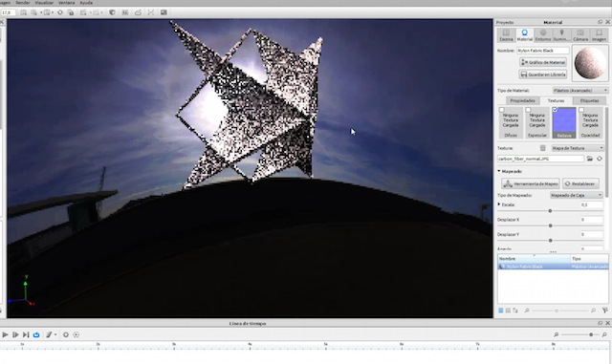Click the image-style icon at toolbar end

click(164, 12)
